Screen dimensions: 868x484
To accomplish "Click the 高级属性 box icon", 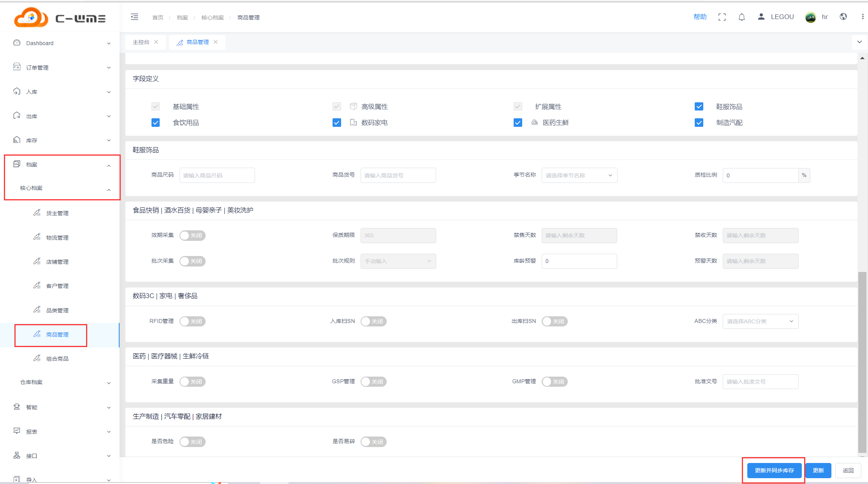I will point(354,106).
